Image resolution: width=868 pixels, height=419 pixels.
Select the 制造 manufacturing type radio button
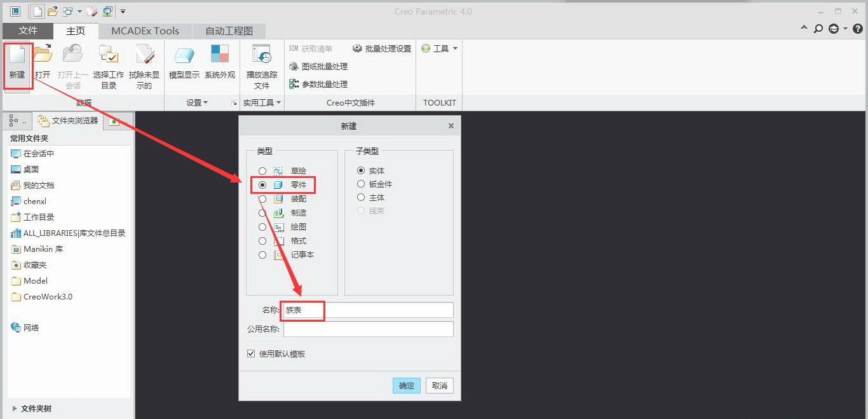[262, 213]
